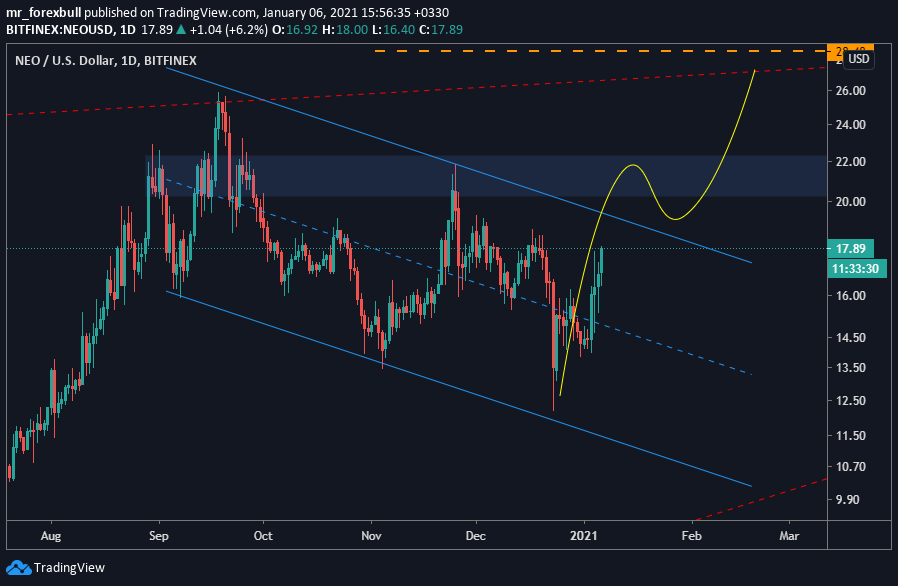Click the TradingView cloud logo icon

click(x=18, y=568)
